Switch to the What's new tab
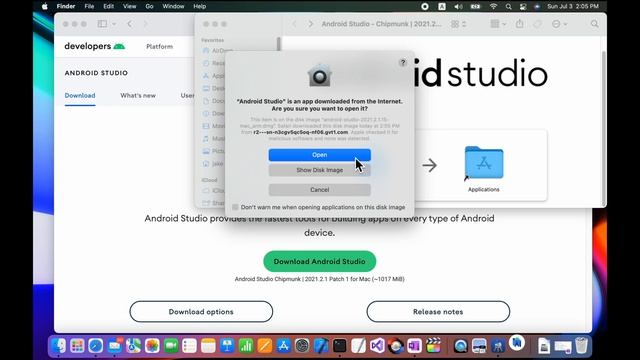 coord(138,95)
